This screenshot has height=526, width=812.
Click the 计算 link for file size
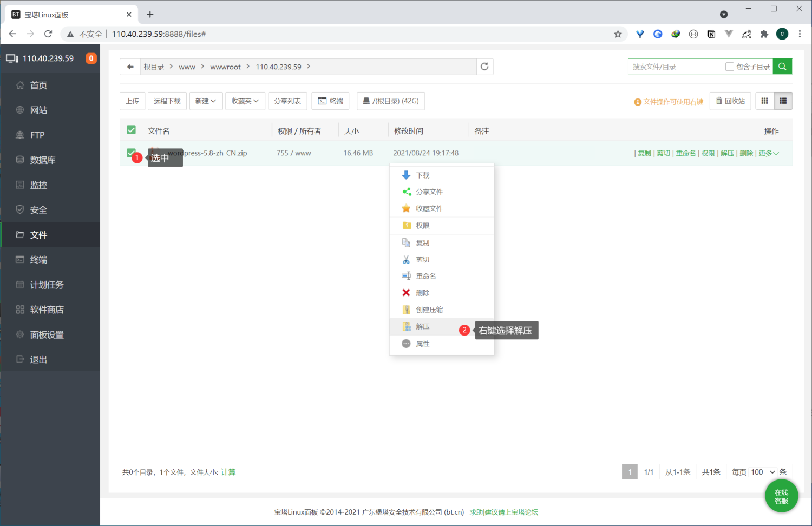228,472
